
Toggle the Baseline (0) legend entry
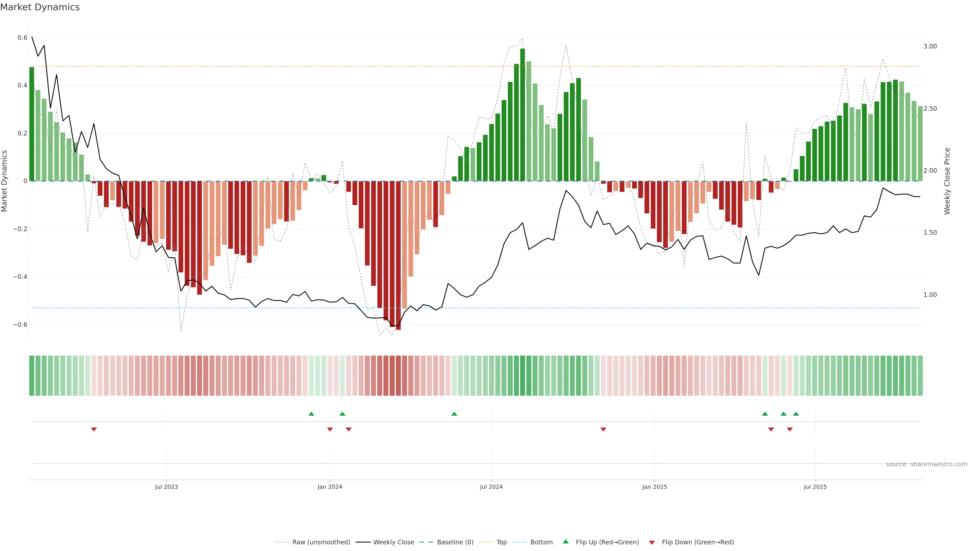tap(455, 542)
